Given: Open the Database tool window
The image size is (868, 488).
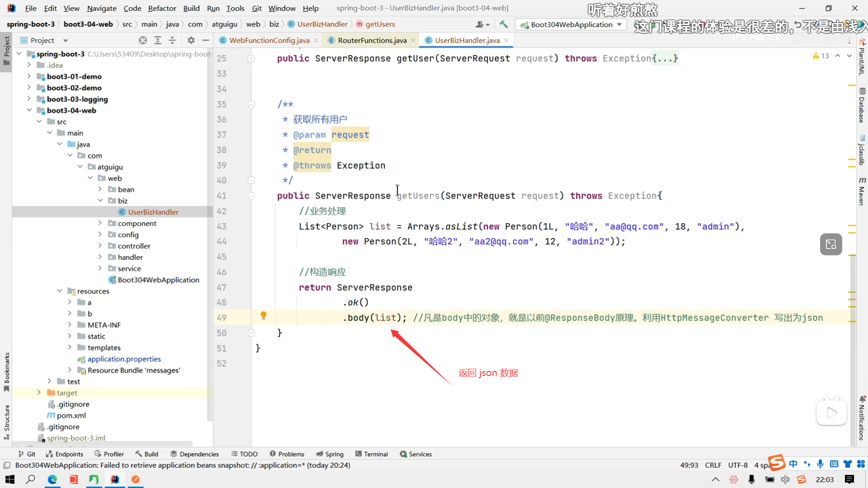Looking at the screenshot, I should tap(862, 106).
